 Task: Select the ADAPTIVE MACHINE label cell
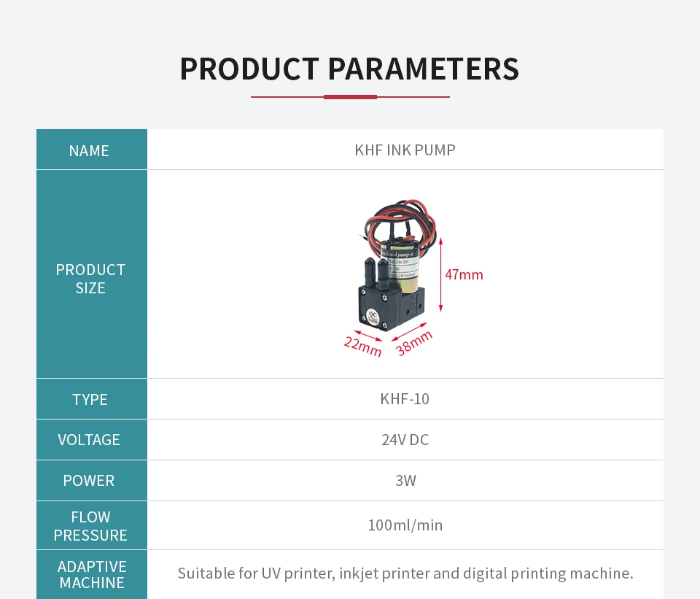coord(92,574)
